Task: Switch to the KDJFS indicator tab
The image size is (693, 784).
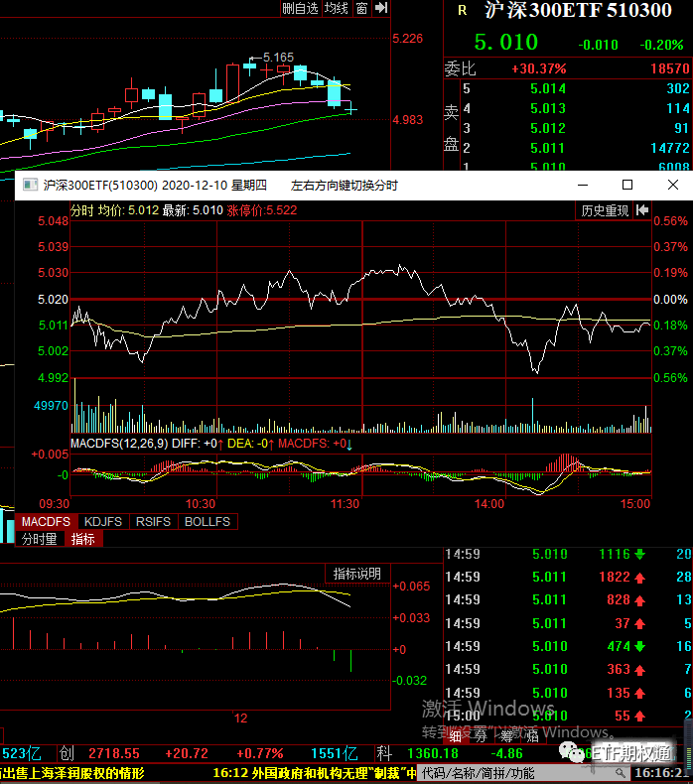Action: pos(103,521)
